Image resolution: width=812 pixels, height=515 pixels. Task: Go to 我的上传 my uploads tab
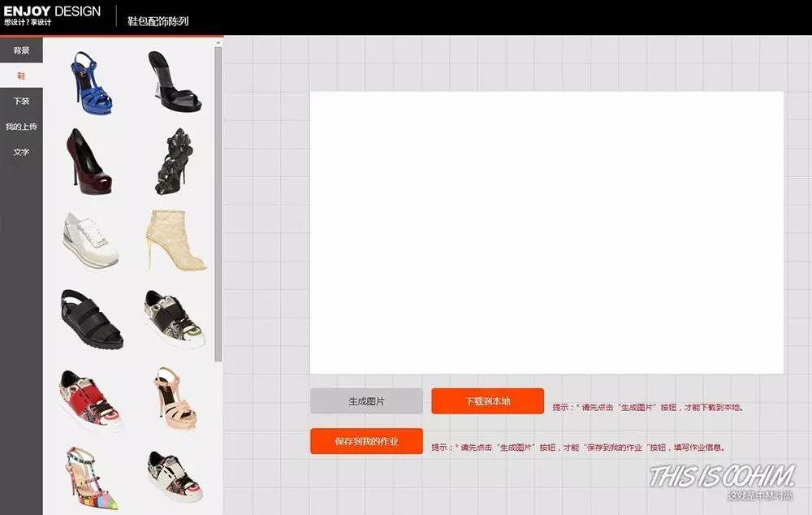[21, 127]
